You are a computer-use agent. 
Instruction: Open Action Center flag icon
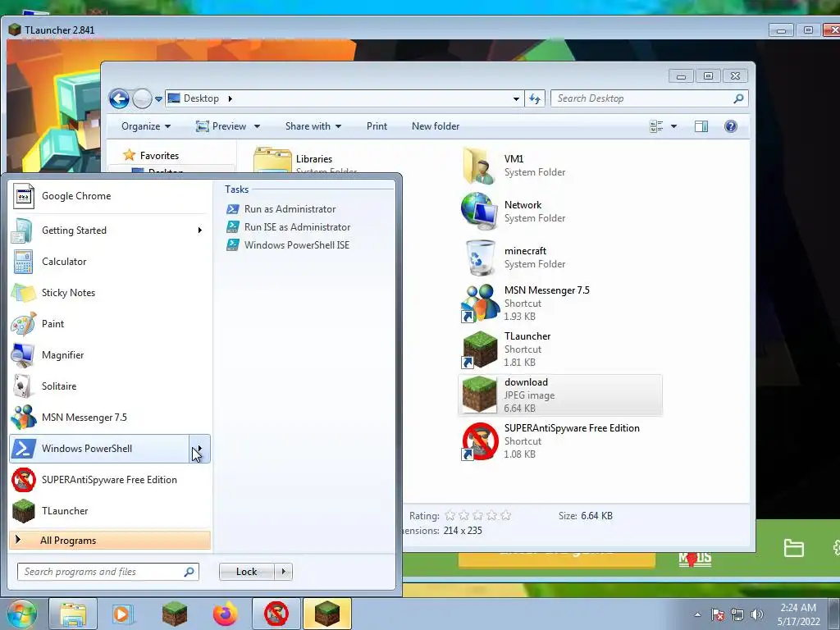(x=718, y=614)
